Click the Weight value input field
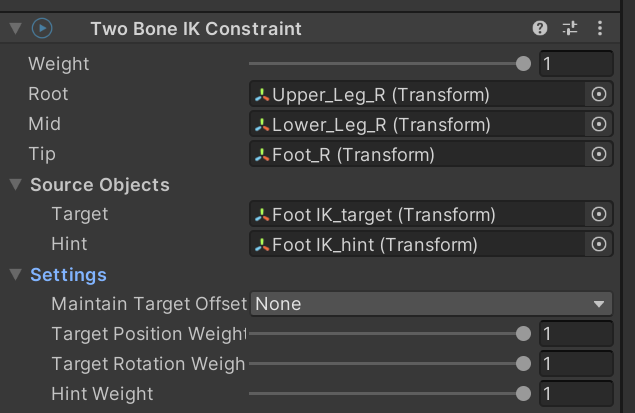635x413 pixels. pyautogui.click(x=575, y=64)
